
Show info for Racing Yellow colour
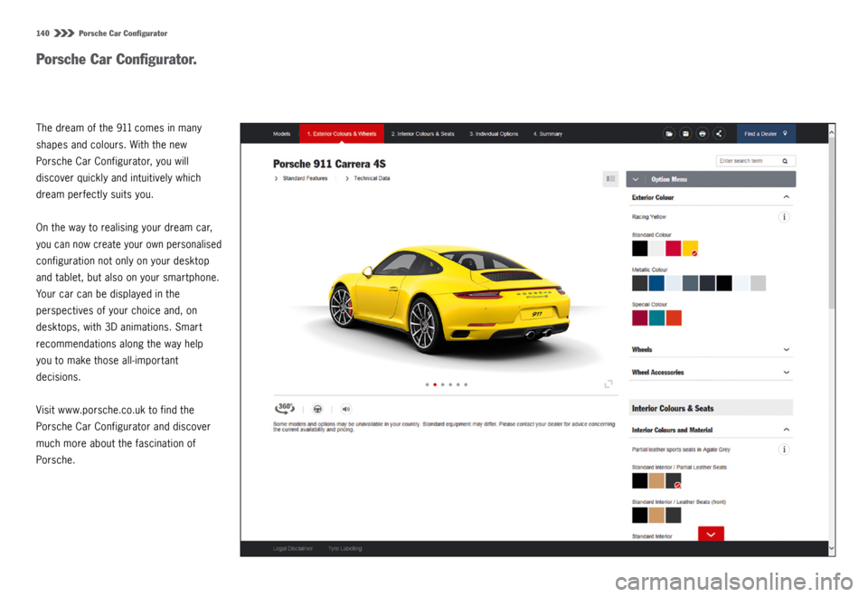[784, 217]
